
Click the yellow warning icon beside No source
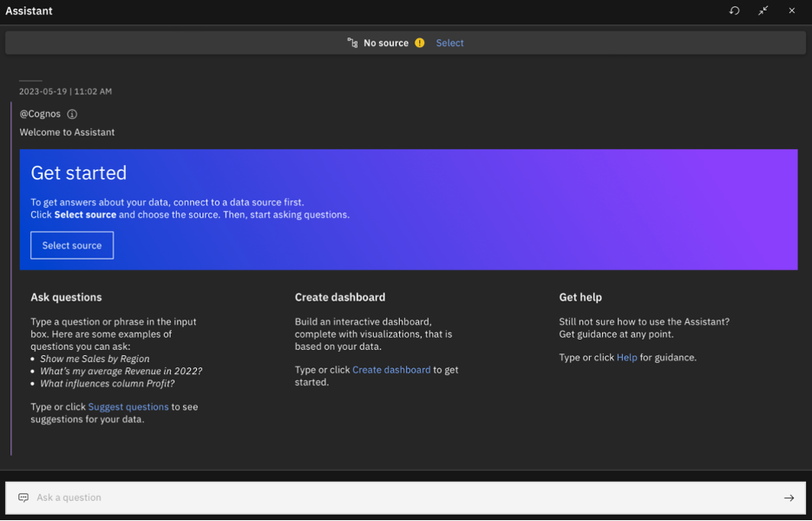click(420, 43)
